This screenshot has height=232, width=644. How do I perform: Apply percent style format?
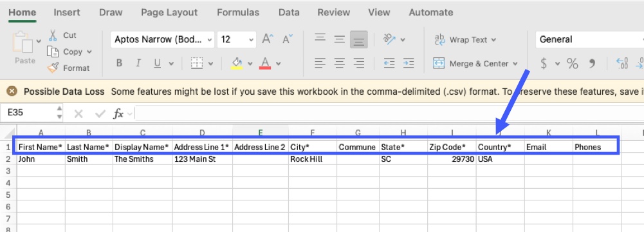coord(573,63)
